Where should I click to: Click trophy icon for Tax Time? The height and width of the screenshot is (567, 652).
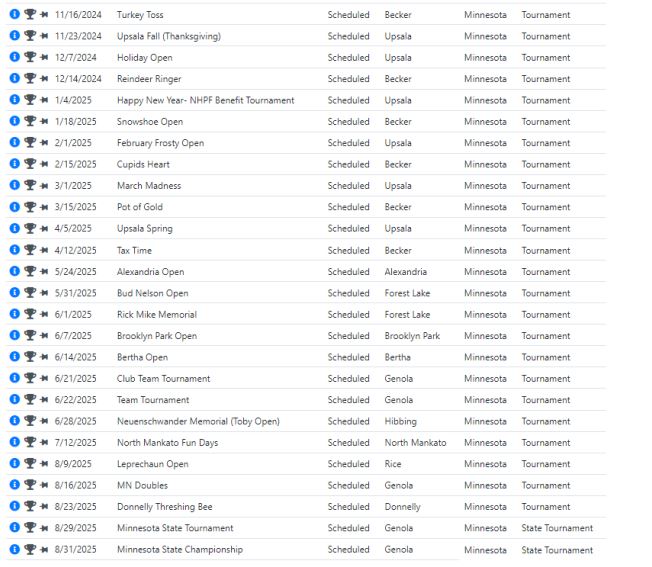tap(30, 251)
